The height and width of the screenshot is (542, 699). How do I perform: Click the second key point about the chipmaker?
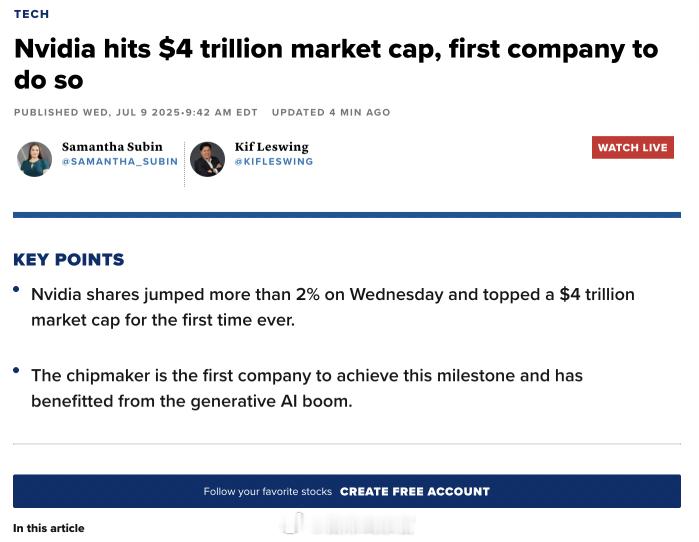(x=307, y=388)
